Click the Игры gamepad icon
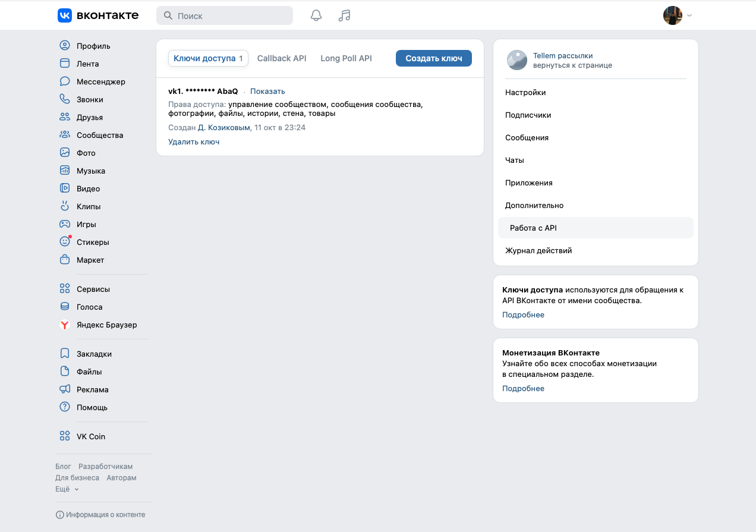The height and width of the screenshot is (532, 756). [65, 224]
